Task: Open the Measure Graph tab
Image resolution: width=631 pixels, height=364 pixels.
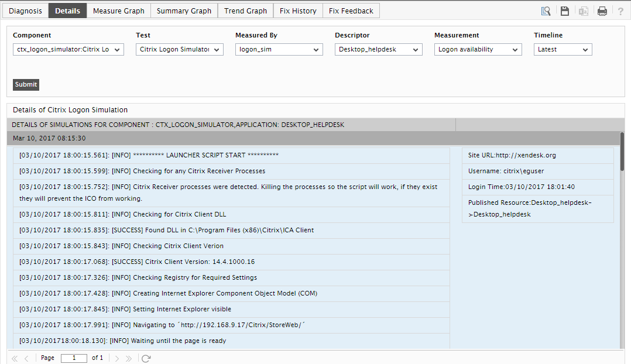Action: coord(119,11)
